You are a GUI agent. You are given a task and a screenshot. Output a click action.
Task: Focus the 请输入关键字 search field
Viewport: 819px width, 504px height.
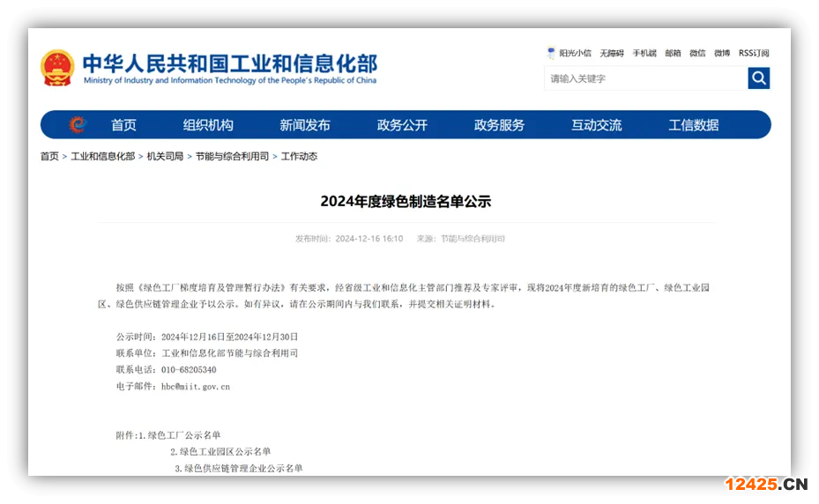[x=646, y=78]
